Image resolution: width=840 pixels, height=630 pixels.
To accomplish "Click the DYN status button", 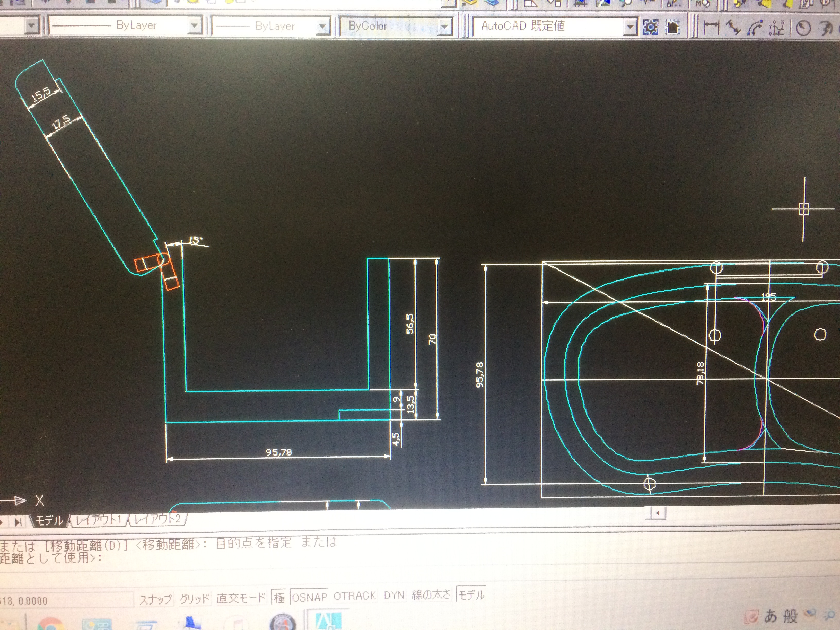I will [394, 595].
